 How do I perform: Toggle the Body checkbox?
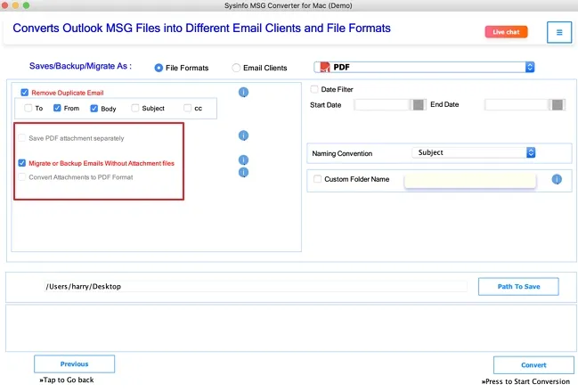(94, 109)
